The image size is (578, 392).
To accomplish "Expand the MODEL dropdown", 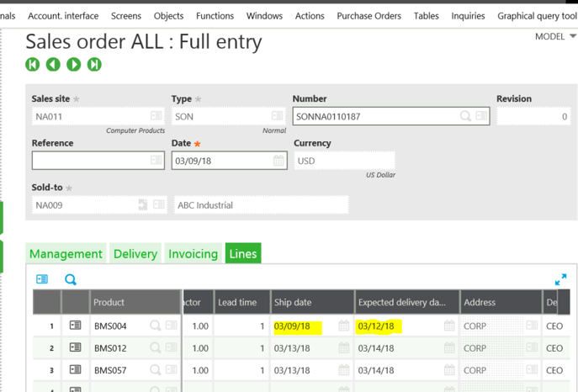I will pyautogui.click(x=573, y=37).
